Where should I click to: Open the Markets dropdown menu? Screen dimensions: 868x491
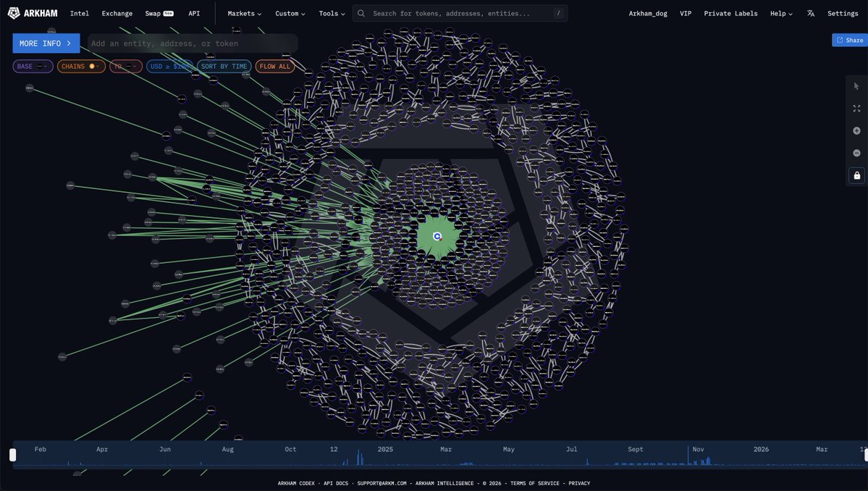245,14
